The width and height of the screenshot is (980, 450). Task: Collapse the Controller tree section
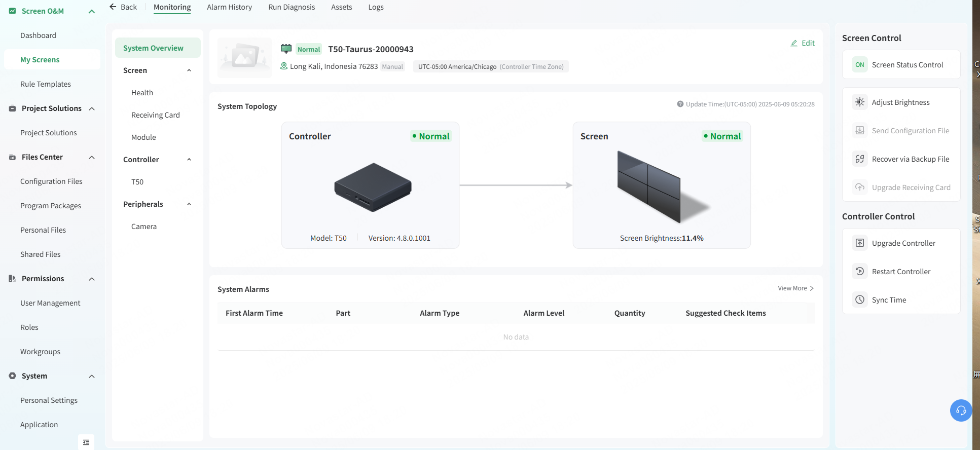(x=189, y=160)
